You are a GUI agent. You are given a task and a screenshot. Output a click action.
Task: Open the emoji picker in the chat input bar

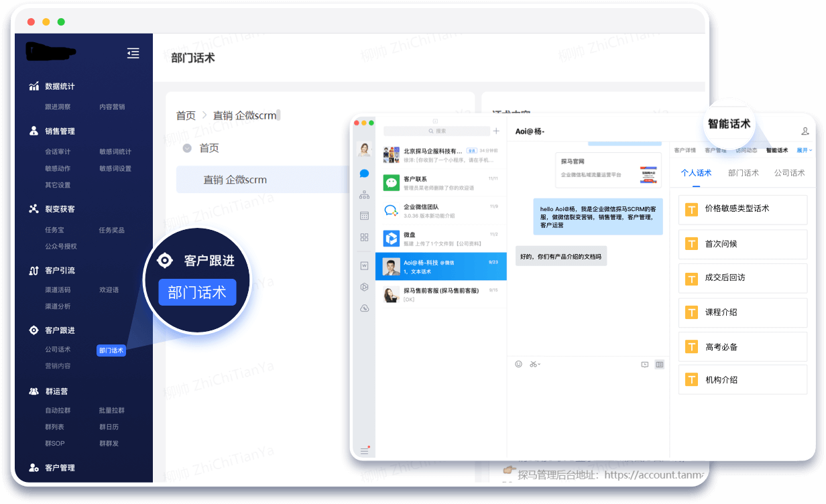pos(518,364)
